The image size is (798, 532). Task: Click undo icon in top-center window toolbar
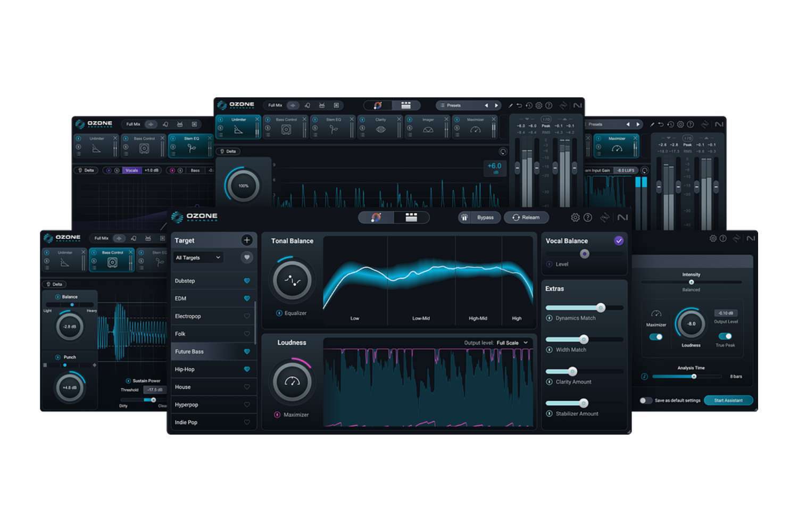point(519,105)
